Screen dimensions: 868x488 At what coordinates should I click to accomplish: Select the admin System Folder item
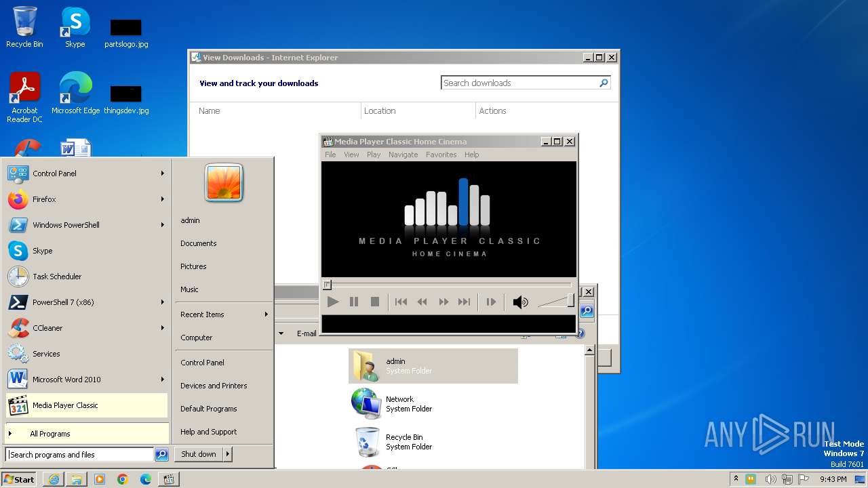point(433,366)
